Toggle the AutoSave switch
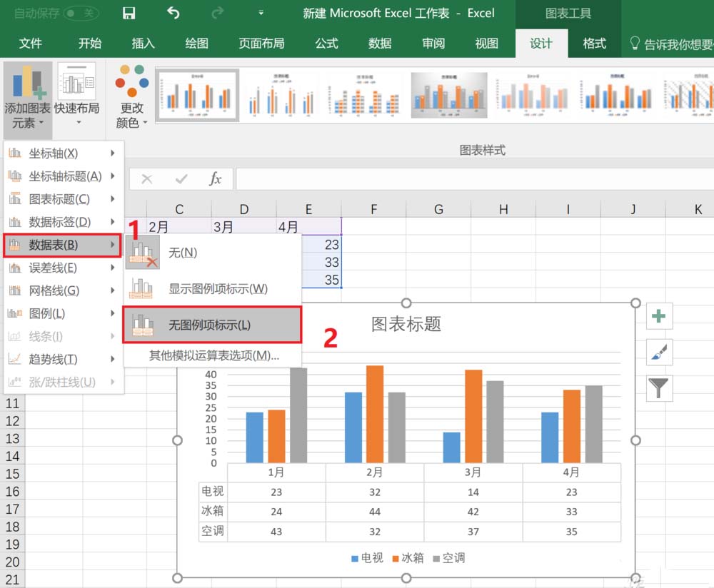This screenshot has height=588, width=714. pos(81,13)
